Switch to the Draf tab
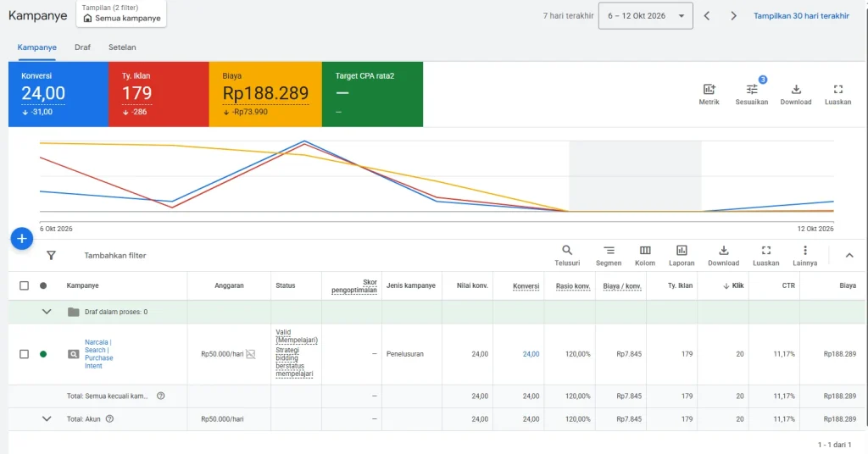The width and height of the screenshot is (868, 454). coord(82,47)
